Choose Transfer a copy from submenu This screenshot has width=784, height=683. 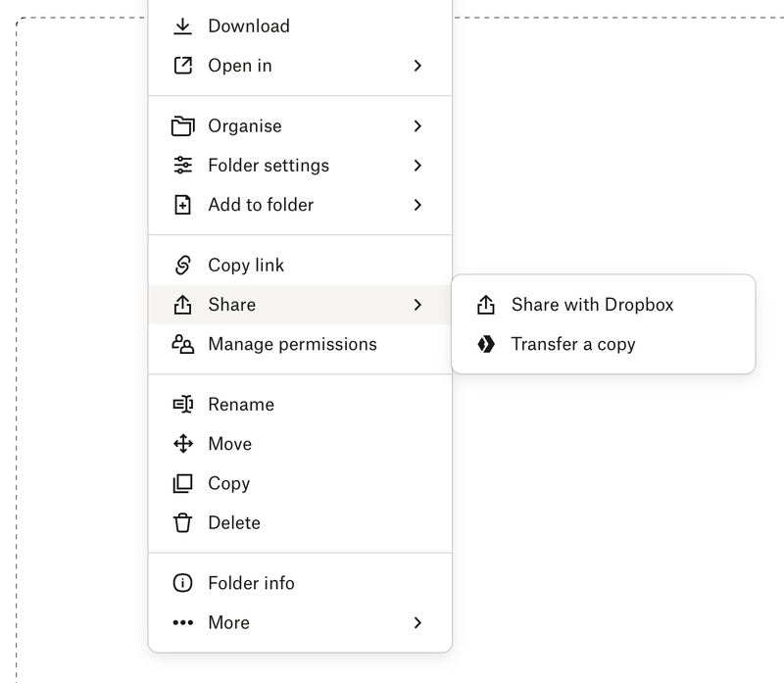click(573, 344)
